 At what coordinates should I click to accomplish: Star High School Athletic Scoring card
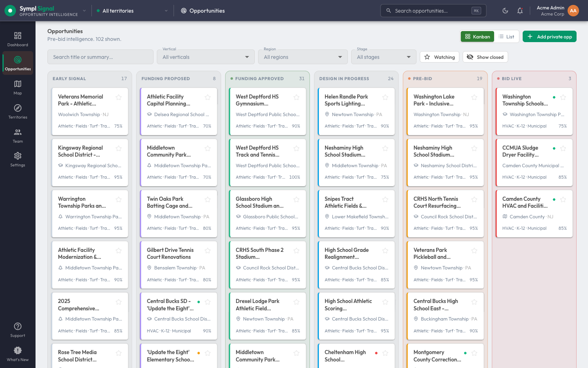point(385,302)
